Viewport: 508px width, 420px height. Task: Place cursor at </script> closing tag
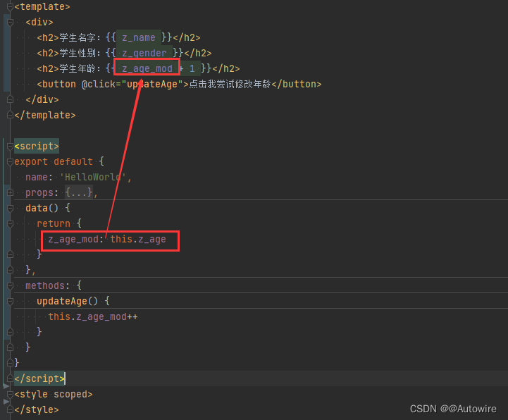[x=39, y=378]
